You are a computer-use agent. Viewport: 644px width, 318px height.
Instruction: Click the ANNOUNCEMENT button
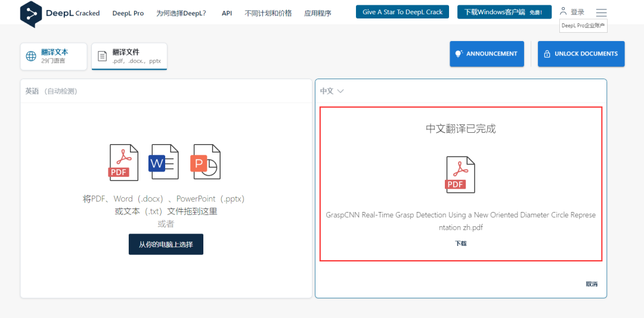(487, 54)
